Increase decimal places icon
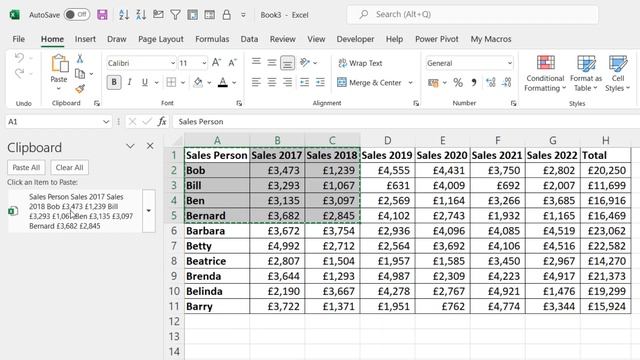The width and height of the screenshot is (640, 360). point(491,83)
